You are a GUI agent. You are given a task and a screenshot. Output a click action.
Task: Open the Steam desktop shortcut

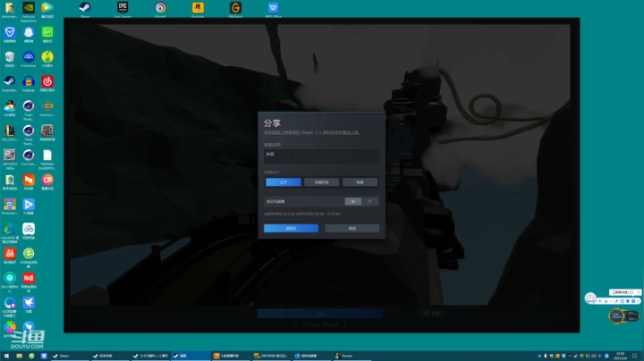coord(85,10)
